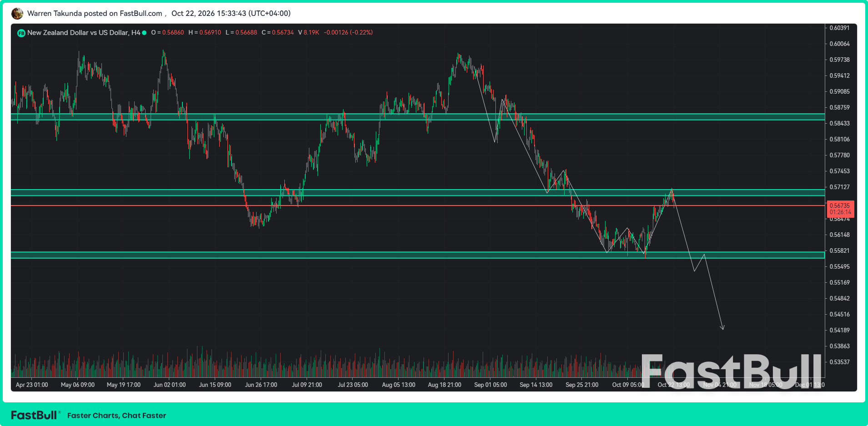868x426 pixels.
Task: Click the 0.59085 price axis label
Action: [839, 91]
